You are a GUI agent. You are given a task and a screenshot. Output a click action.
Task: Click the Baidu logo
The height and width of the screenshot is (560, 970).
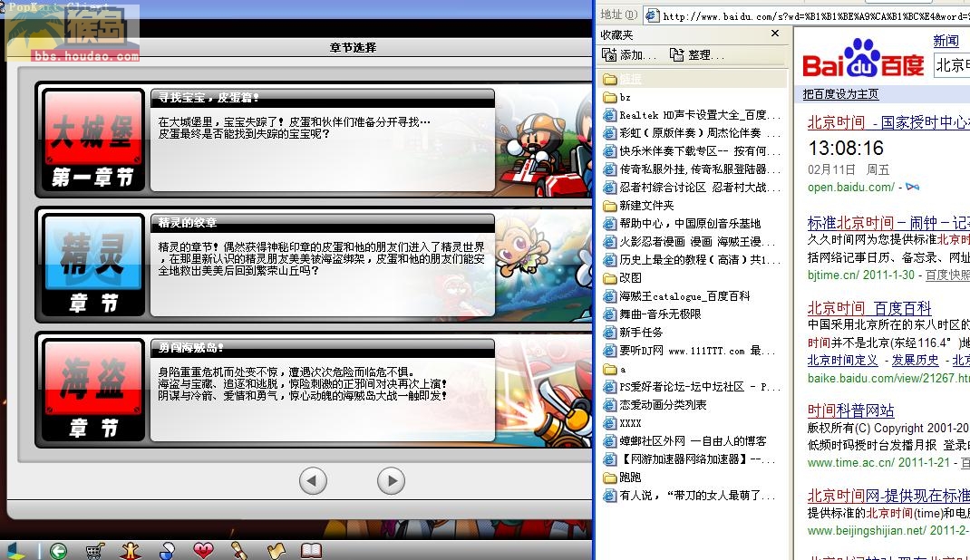click(x=863, y=59)
